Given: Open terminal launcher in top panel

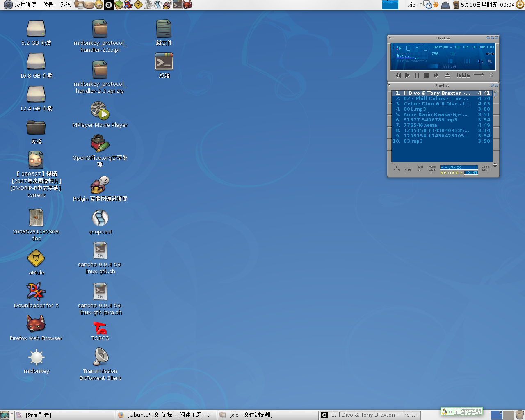Looking at the screenshot, I should point(177,5).
